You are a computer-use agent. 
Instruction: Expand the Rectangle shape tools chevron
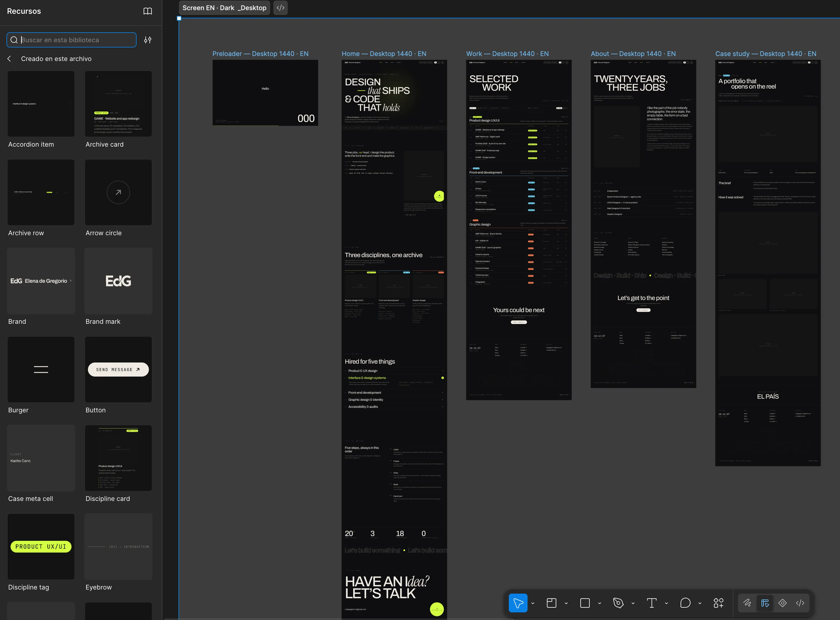[600, 603]
